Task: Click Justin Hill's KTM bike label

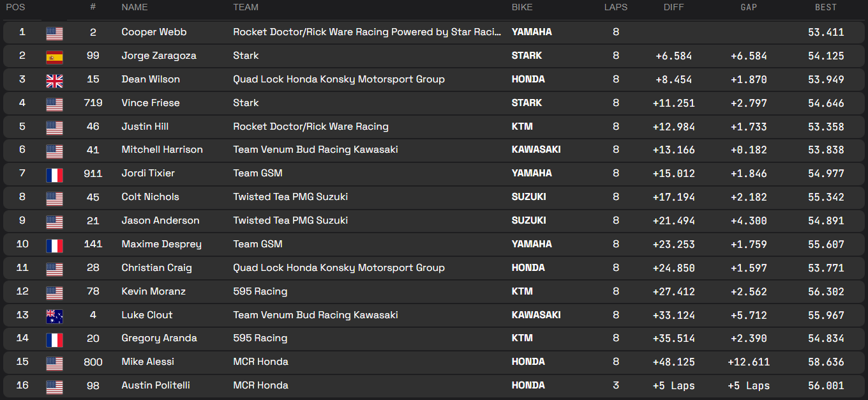Action: coord(522,127)
